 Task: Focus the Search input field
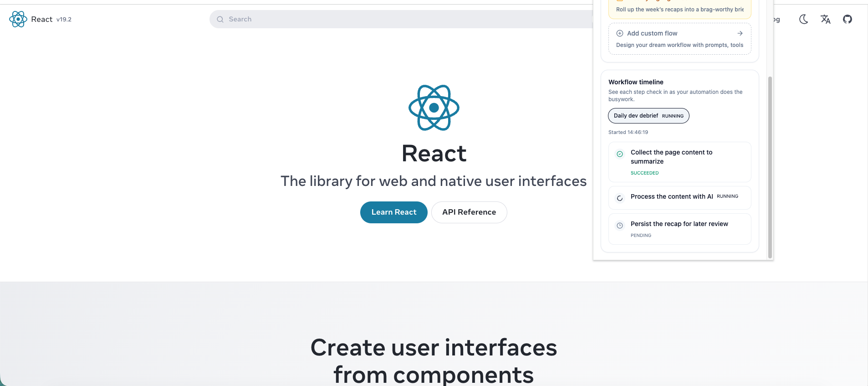401,19
